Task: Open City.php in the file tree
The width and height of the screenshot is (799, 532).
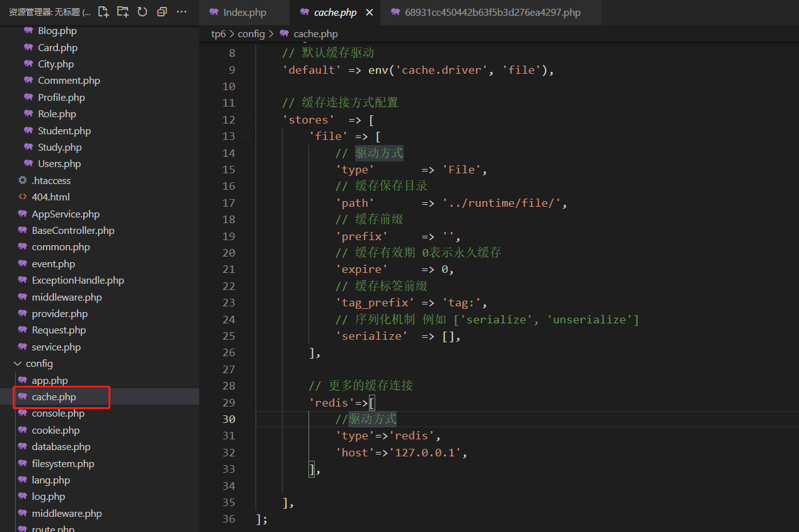Action: pos(55,64)
